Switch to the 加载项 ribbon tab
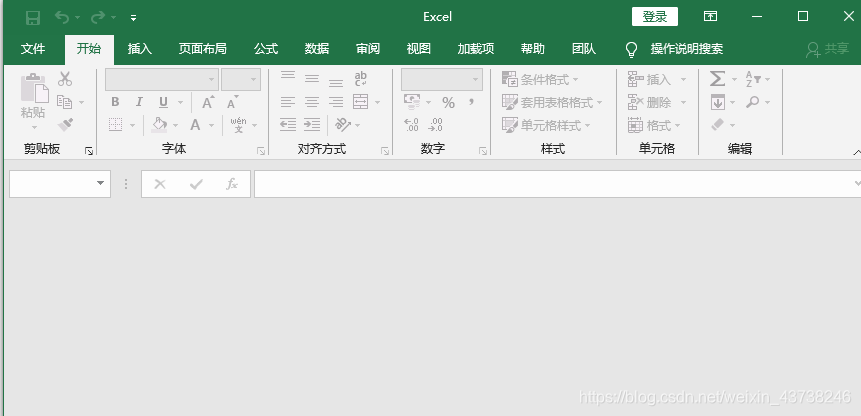Viewport: 861px width, 416px height. pos(476,49)
